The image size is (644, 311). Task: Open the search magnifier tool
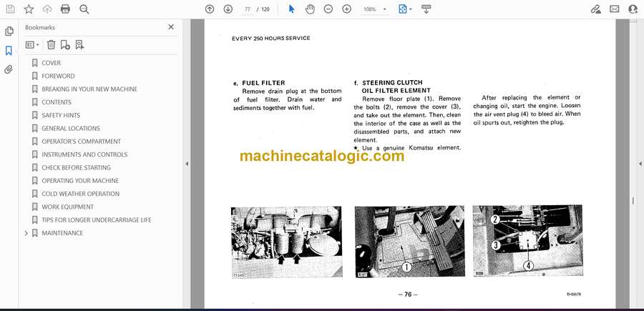tap(84, 9)
